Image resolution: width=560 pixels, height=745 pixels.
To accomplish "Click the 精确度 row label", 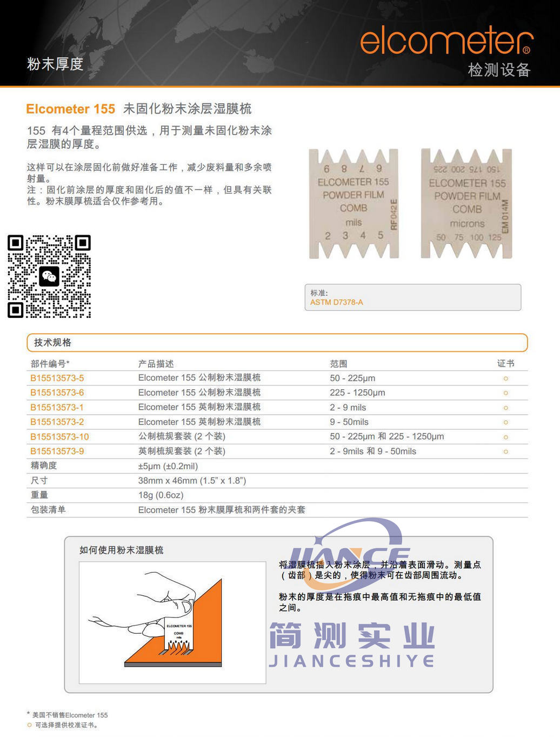I will tap(44, 465).
